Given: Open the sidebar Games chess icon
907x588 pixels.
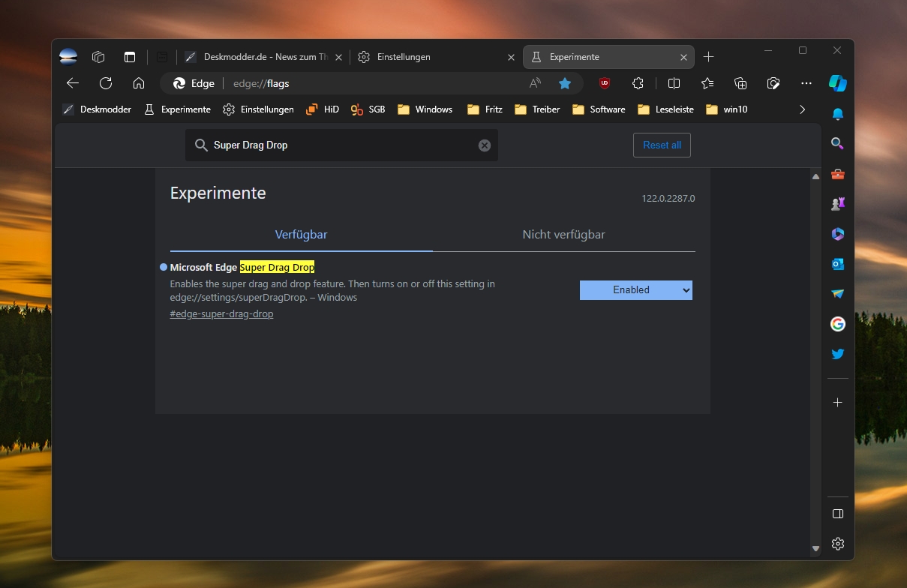Looking at the screenshot, I should point(838,204).
